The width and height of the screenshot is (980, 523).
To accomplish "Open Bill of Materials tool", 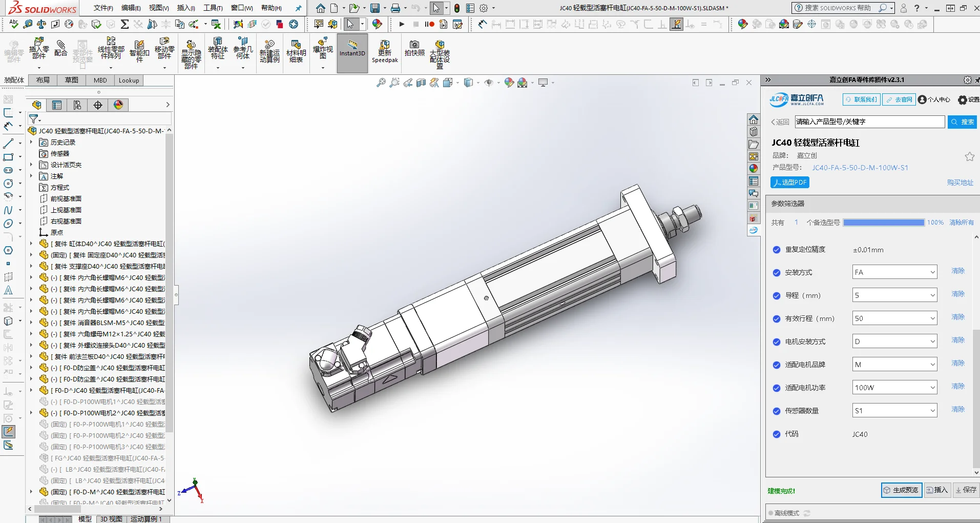I will 296,51.
